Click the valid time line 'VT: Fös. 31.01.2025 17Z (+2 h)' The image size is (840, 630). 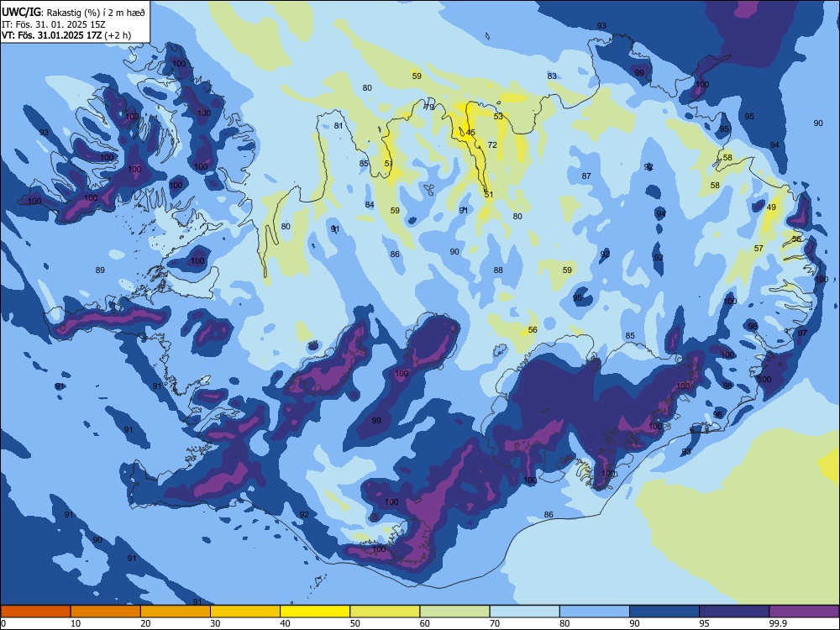(66, 35)
